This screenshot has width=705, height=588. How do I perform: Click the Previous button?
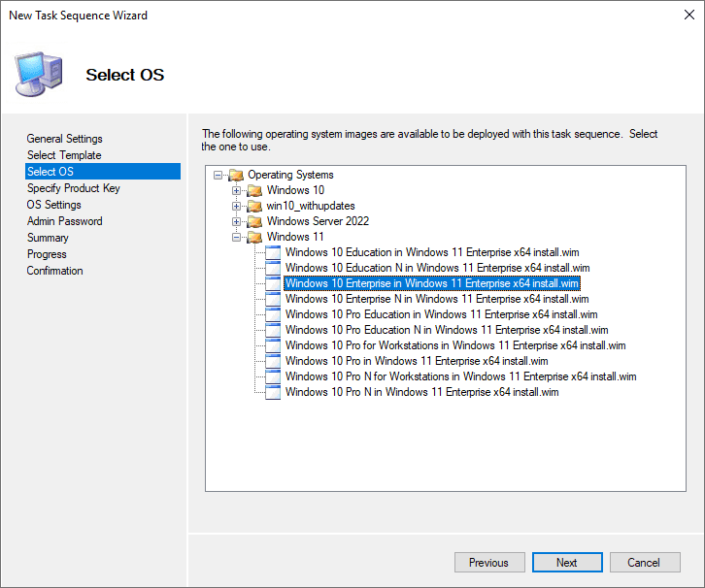coord(489,563)
